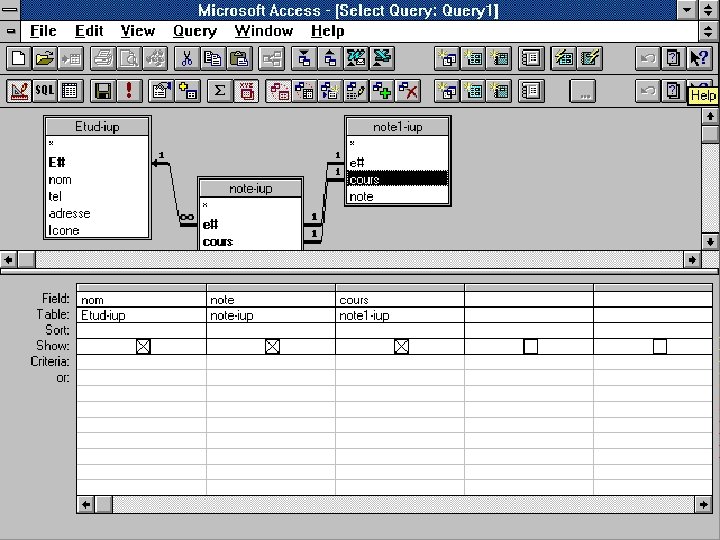Toggle Totals sigma button
Image resolution: width=720 pixels, height=540 pixels.
click(x=219, y=90)
